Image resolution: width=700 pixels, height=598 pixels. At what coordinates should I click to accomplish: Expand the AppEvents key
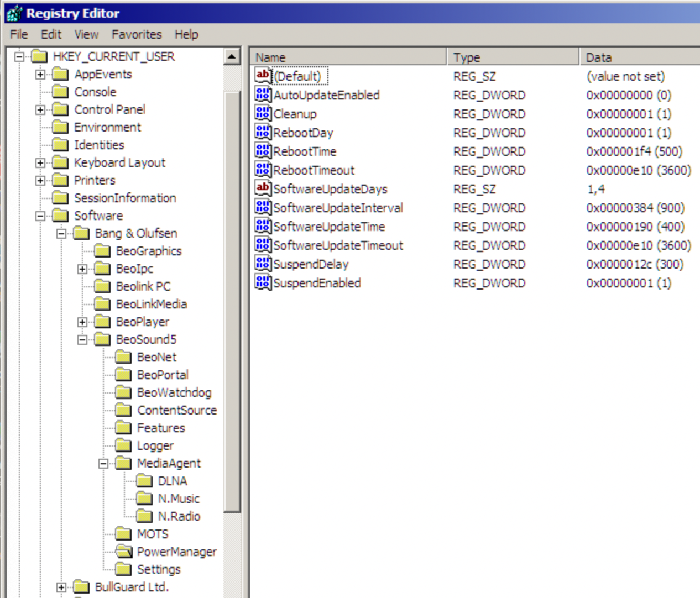pyautogui.click(x=40, y=74)
